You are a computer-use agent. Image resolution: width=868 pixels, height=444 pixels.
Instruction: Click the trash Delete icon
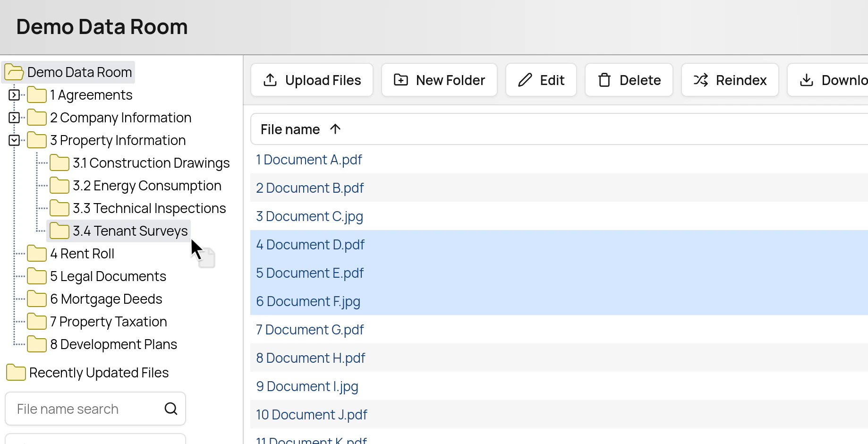tap(604, 80)
